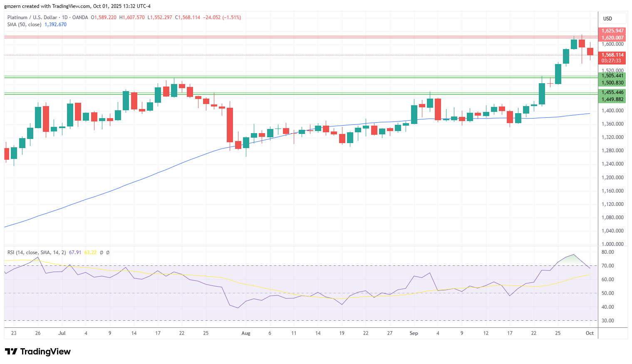The image size is (632, 364).
Task: Click the date label 19 on time axis
Action: (x=342, y=333)
